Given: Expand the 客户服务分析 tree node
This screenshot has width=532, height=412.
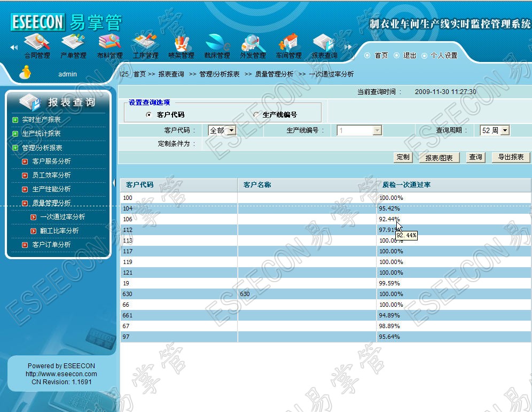Looking at the screenshot, I should pyautogui.click(x=25, y=161).
